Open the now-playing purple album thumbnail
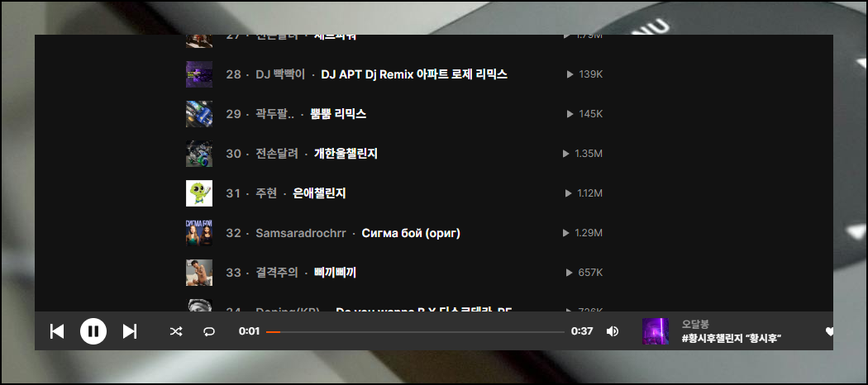Viewport: 868px width, 385px height. click(x=656, y=331)
